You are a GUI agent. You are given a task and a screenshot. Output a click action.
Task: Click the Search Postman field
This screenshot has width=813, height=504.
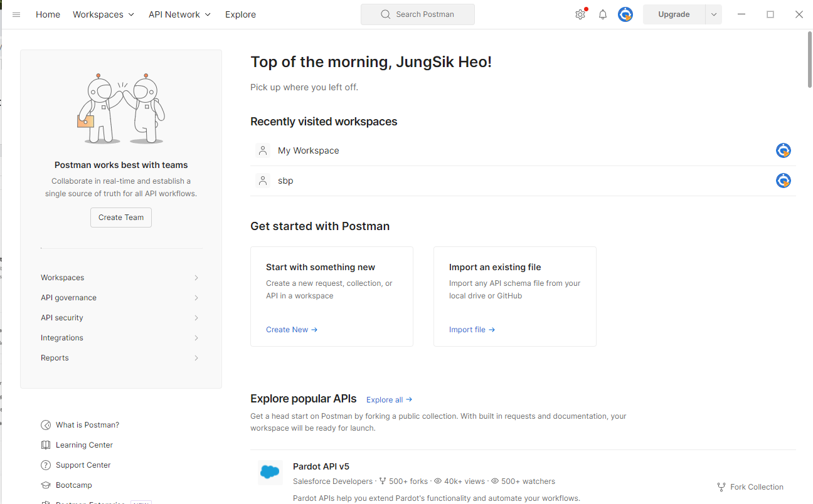coord(418,14)
